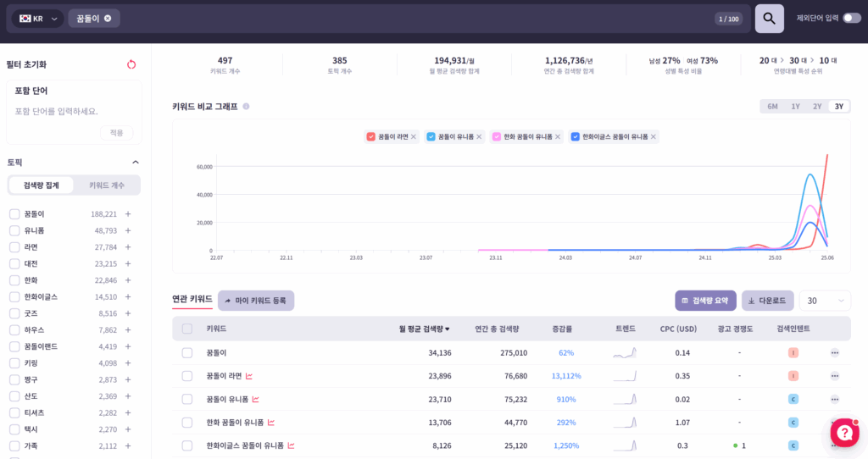Add 꿈돌이 topic with plus icon

tap(128, 214)
